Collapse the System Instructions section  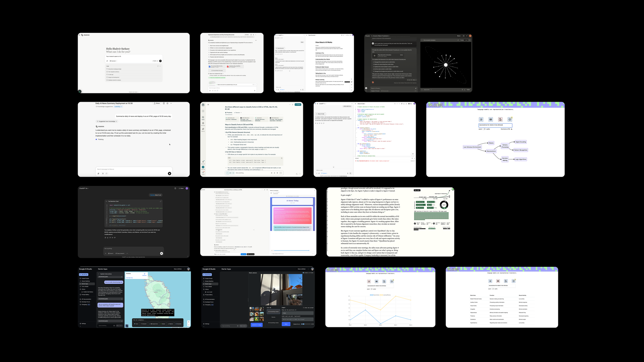[x=99, y=274]
